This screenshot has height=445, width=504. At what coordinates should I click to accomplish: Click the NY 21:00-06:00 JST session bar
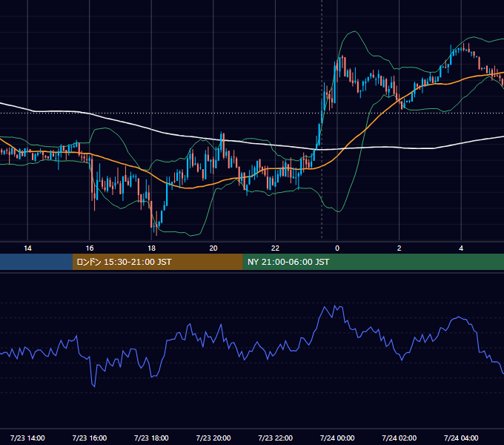pyautogui.click(x=373, y=262)
